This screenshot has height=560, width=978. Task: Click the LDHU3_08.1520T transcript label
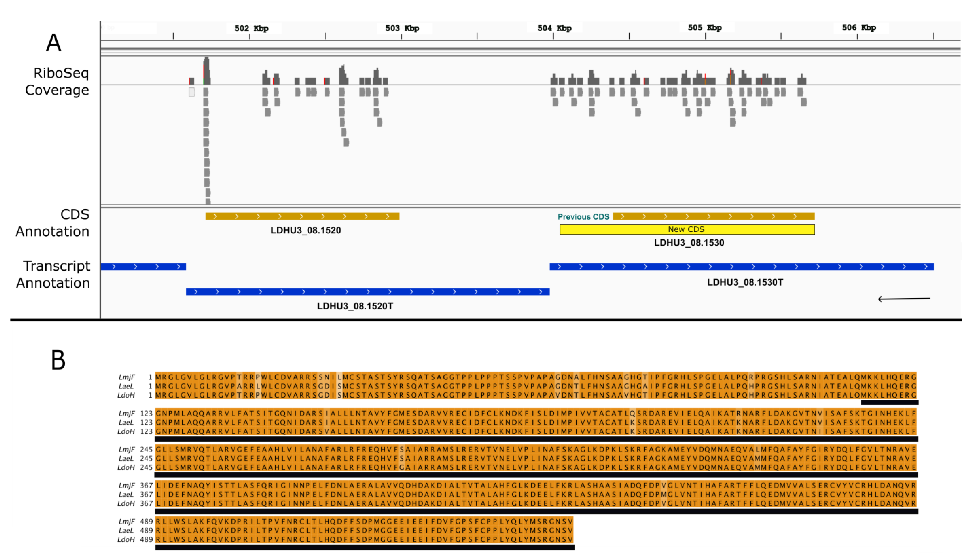(355, 306)
